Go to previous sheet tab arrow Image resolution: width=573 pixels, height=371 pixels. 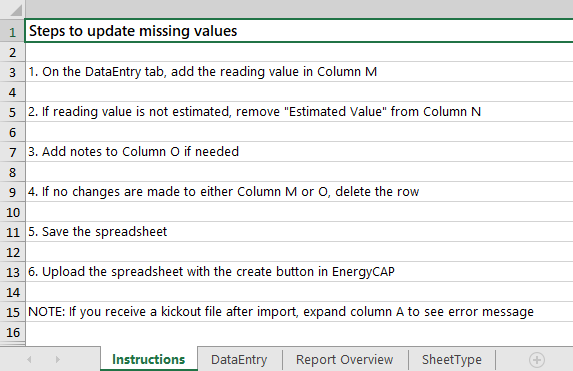(29, 360)
